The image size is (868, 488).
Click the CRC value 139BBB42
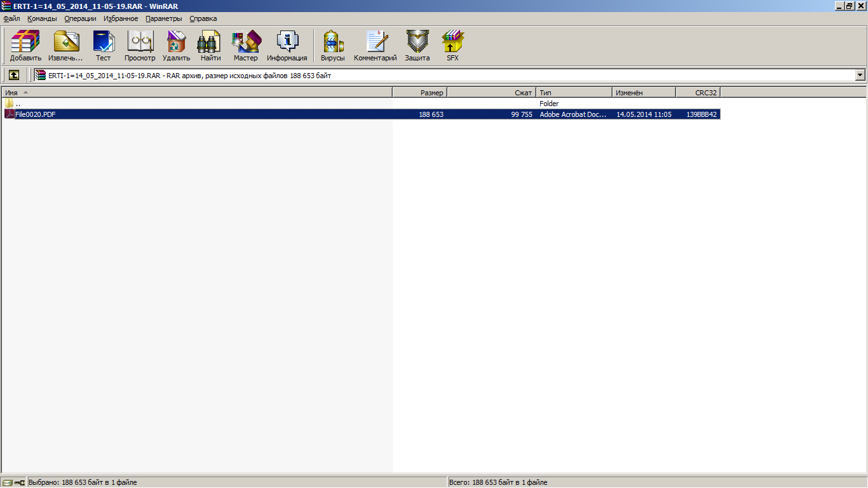coord(702,114)
